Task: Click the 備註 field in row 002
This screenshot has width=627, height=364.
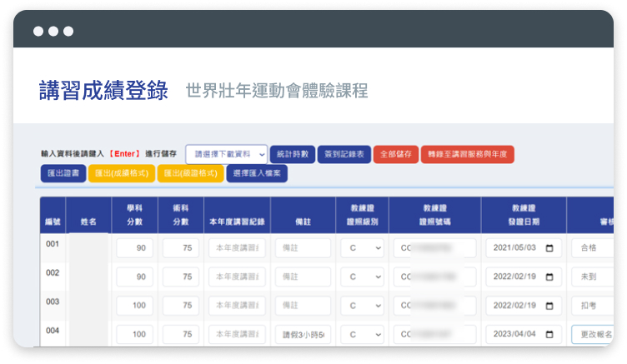Action: (x=303, y=277)
